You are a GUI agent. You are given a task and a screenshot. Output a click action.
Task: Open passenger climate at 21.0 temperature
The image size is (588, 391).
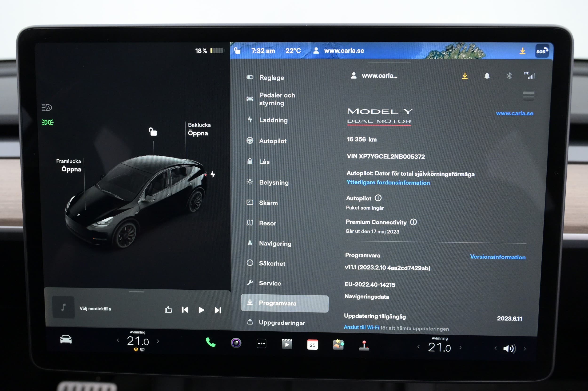(x=439, y=347)
